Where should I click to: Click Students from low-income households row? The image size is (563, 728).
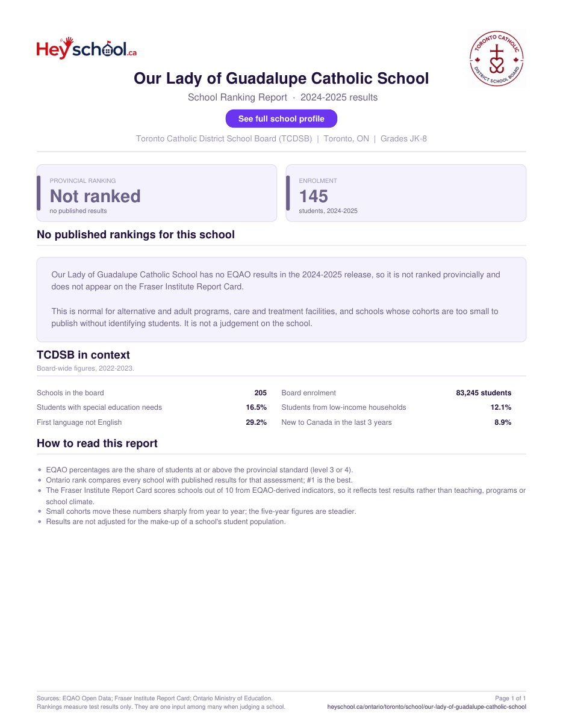(x=396, y=407)
